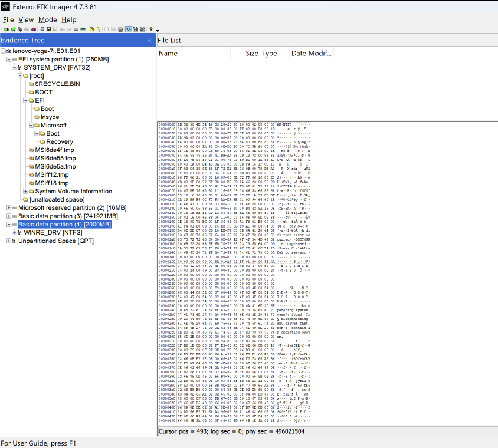Expand Unpartitioned Space [GPT] node

[9, 241]
